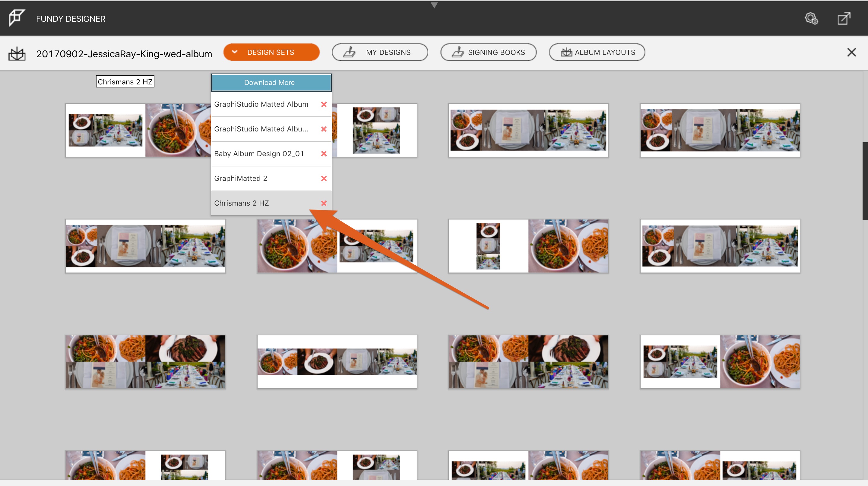Open settings gear icon in top bar
The image size is (868, 486).
(811, 18)
